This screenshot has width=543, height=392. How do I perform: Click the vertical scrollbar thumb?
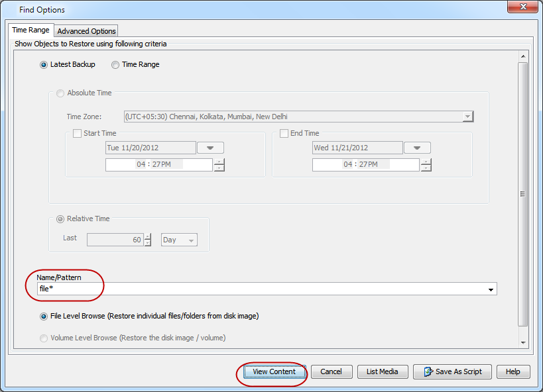522,194
